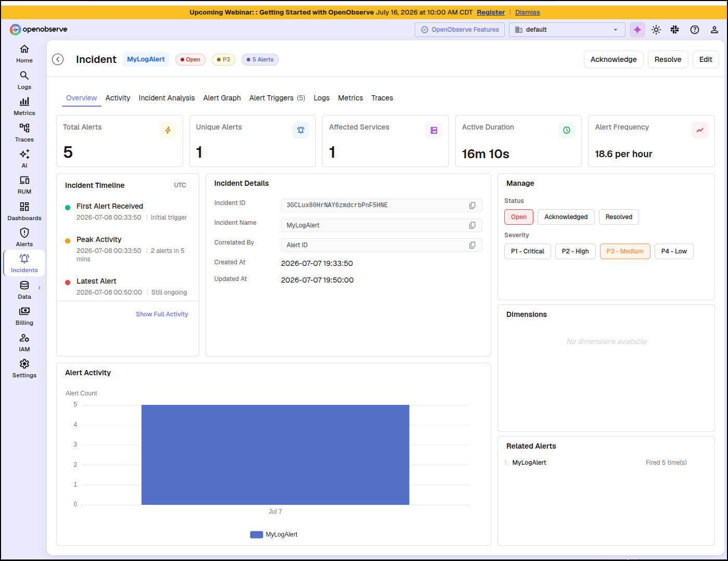
Task: Click the openobserve logo
Action: pyautogui.click(x=39, y=29)
